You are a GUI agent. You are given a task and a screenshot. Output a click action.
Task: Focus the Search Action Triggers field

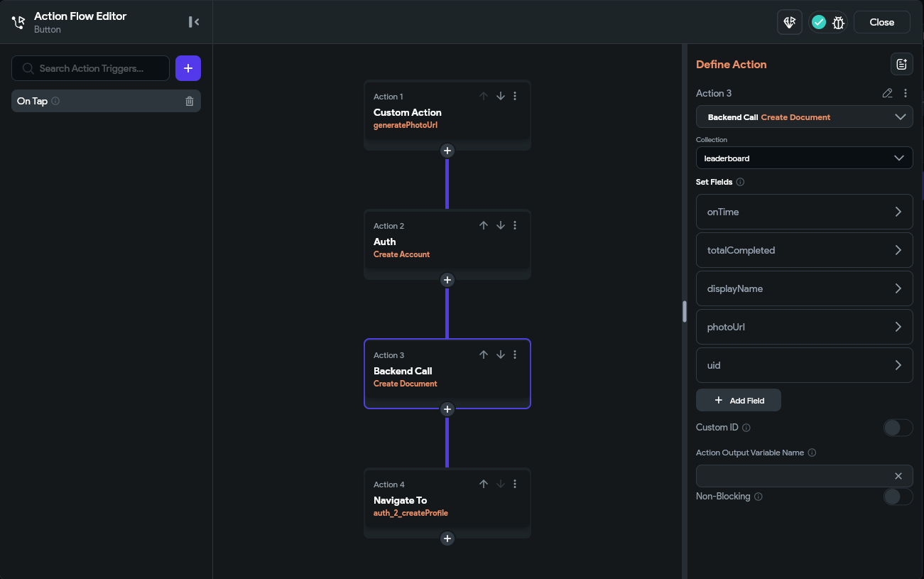tap(91, 68)
